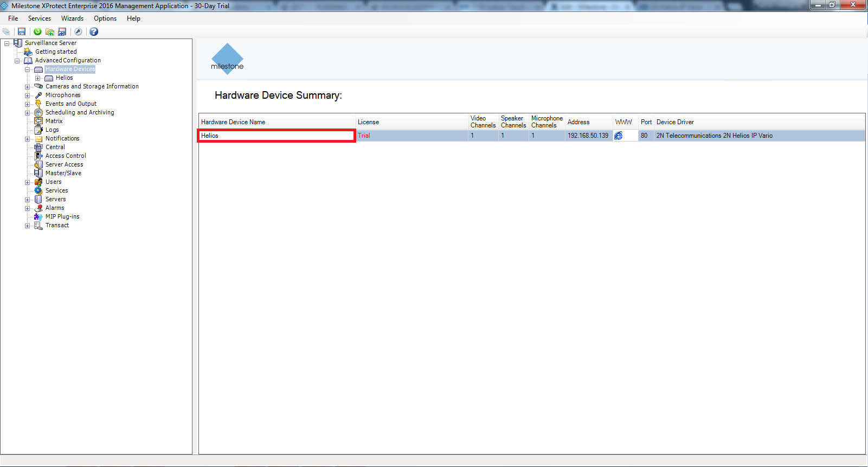868x467 pixels.
Task: Click the MIP Plug-ins puzzle piece icon
Action: [x=38, y=216]
